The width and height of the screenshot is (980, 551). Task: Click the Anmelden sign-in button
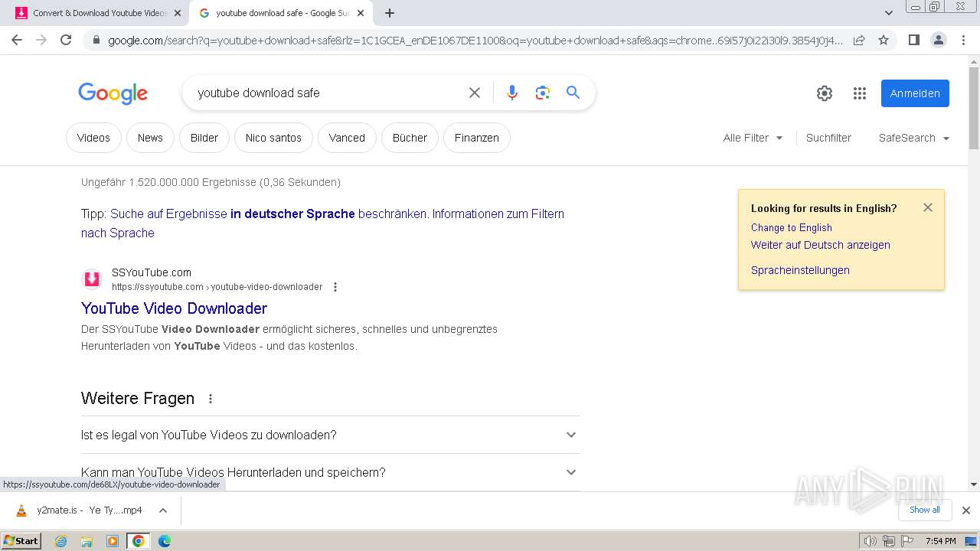(x=915, y=93)
